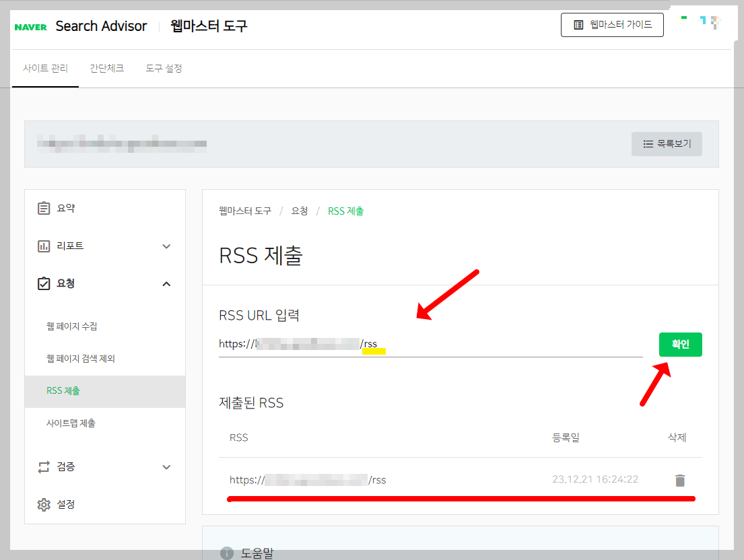The image size is (744, 560).
Task: Click the NAVER logo
Action: 30,26
